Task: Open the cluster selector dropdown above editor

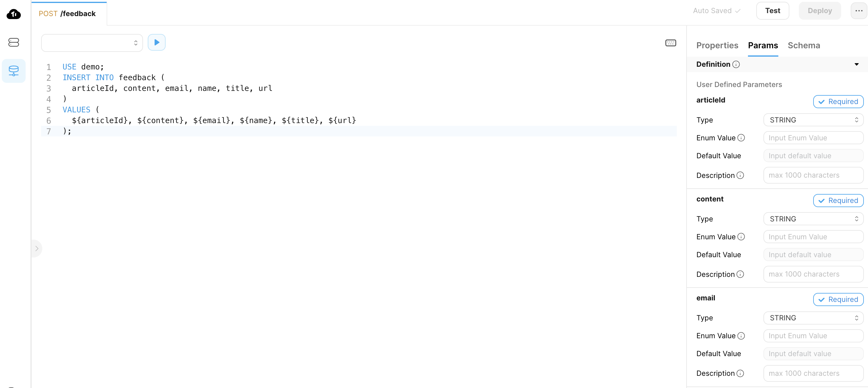Action: tap(92, 43)
